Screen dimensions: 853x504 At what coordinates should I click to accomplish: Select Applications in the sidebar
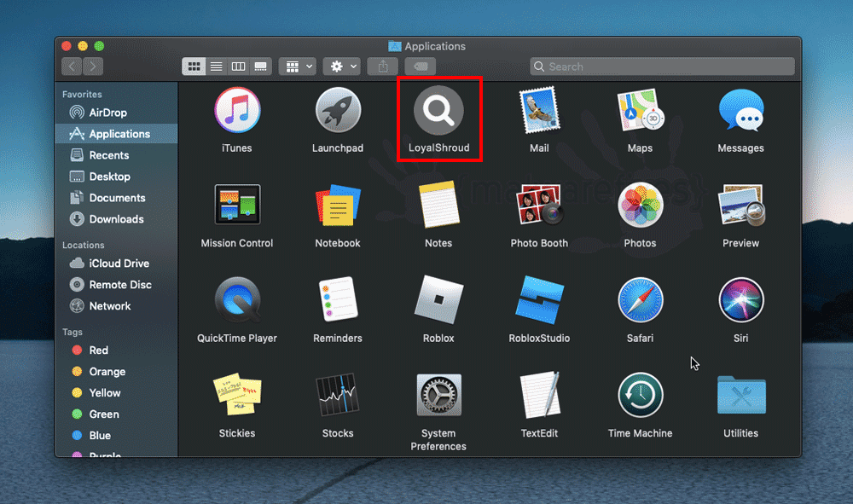point(116,134)
